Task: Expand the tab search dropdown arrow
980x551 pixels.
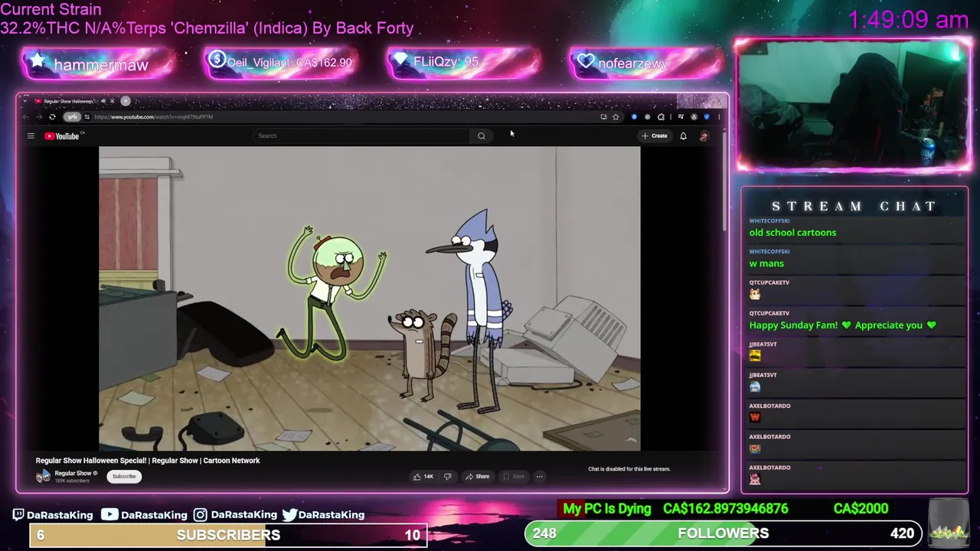Action: point(24,101)
